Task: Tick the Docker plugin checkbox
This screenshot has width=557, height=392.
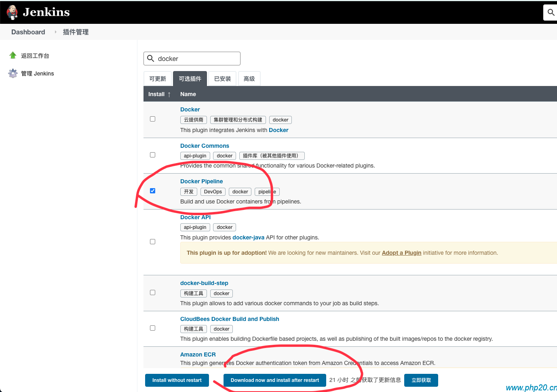Action: (152, 119)
